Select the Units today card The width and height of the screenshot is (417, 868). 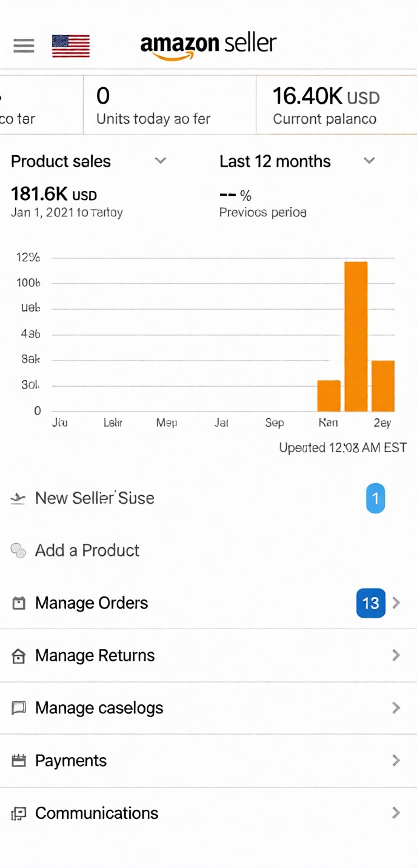point(169,105)
